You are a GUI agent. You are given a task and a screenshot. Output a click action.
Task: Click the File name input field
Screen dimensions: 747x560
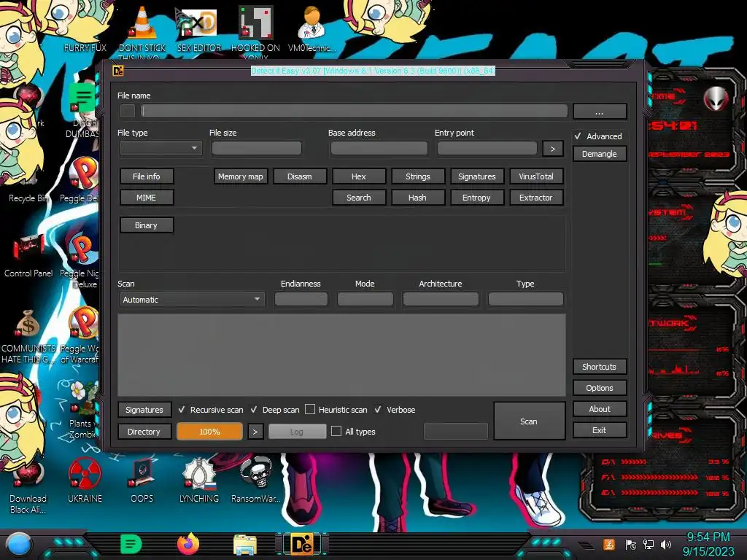[x=354, y=111]
